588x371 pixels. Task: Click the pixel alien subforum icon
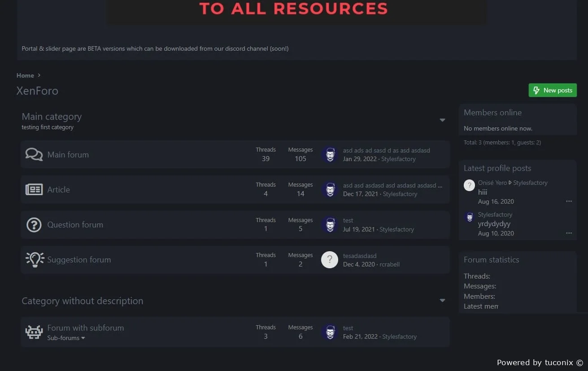[x=34, y=332]
